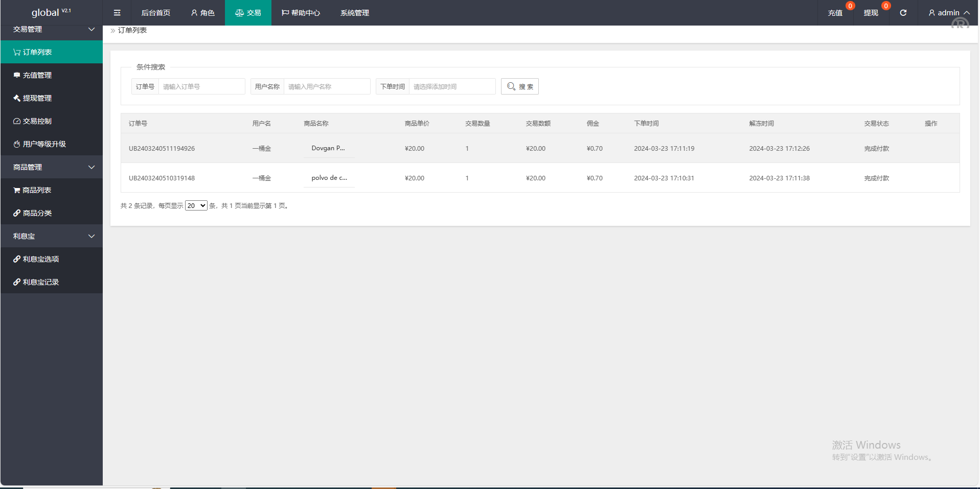
Task: Open 提现 notifications in top bar
Action: [x=871, y=13]
